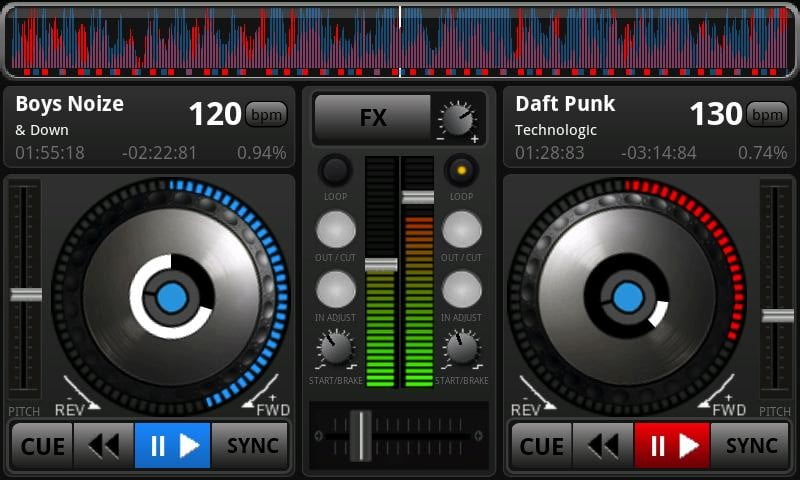Image resolution: width=800 pixels, height=480 pixels.
Task: Click the "& Down" song name
Action: [x=42, y=130]
